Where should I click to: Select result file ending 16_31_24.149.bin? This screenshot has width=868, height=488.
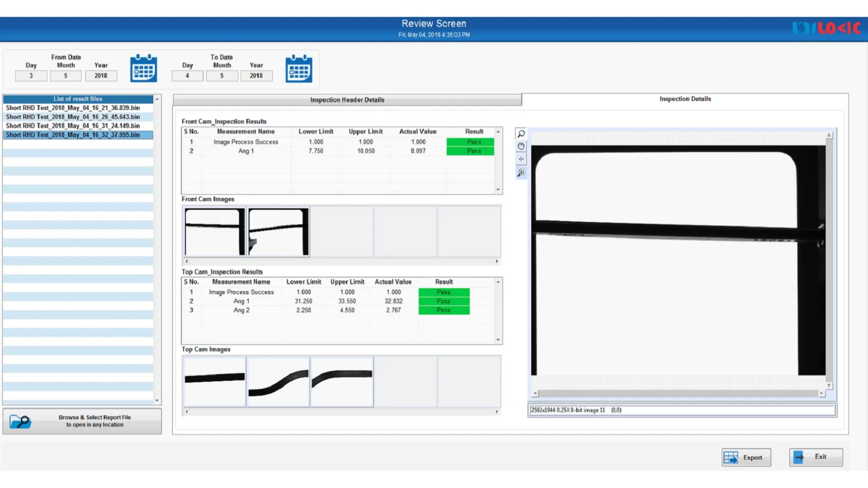(73, 126)
